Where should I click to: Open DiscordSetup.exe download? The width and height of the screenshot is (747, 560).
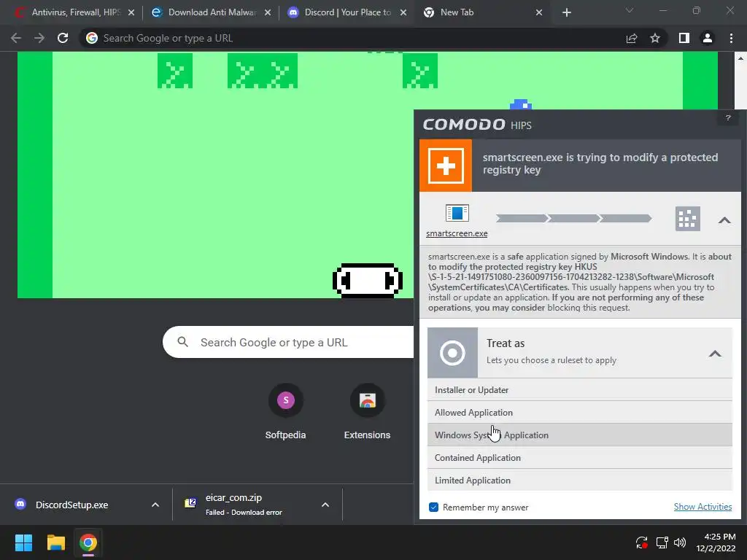pyautogui.click(x=71, y=505)
